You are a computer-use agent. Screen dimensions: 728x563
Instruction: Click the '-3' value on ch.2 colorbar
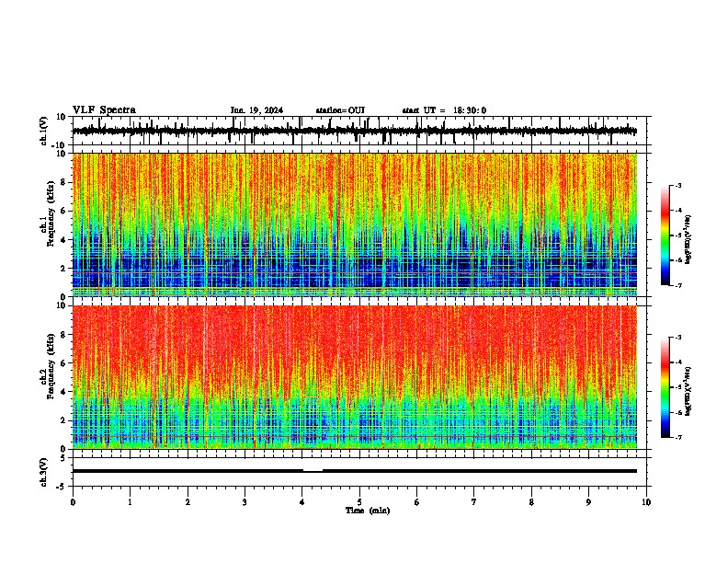point(677,338)
